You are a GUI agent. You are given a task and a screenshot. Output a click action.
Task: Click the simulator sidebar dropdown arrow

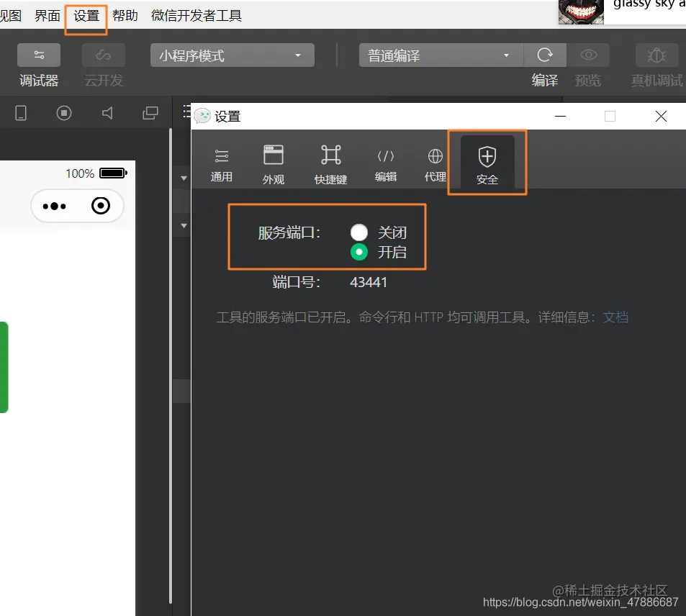183,177
